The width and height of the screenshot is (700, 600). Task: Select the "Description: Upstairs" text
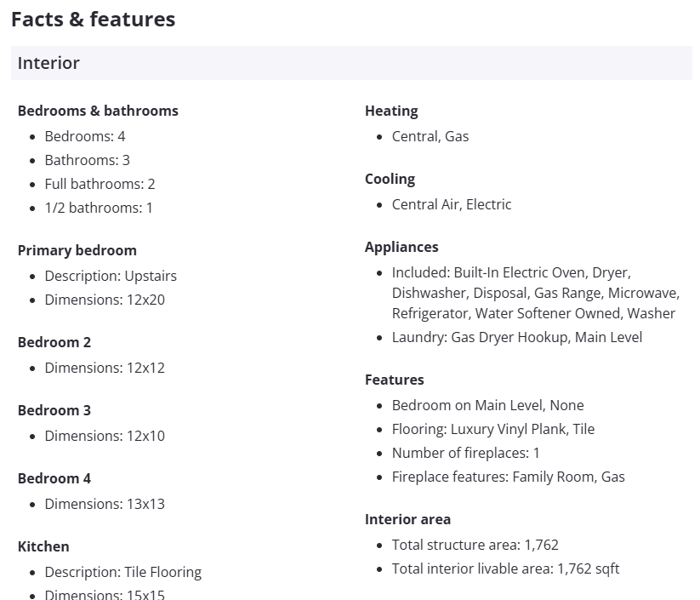click(111, 276)
